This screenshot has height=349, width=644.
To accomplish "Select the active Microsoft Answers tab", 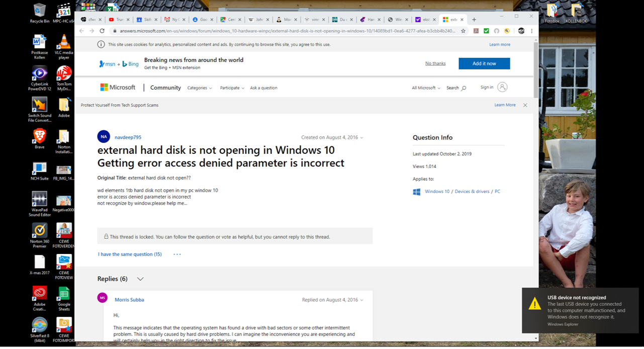I will [x=453, y=20].
